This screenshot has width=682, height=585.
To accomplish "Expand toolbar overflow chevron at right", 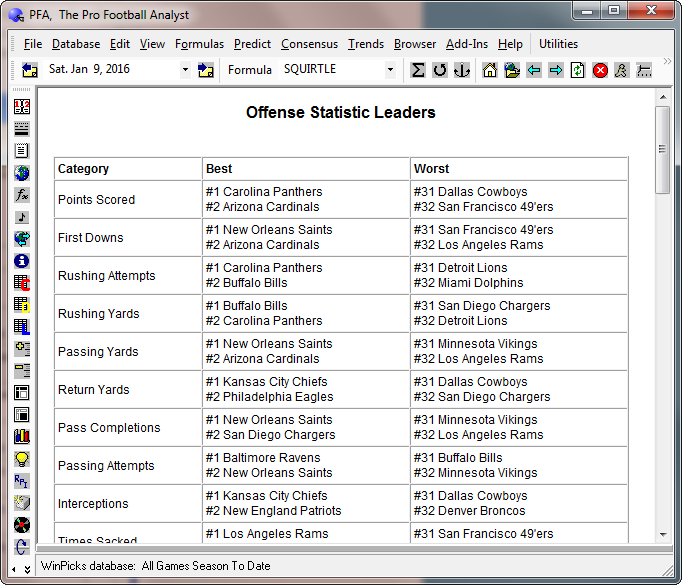I will (667, 61).
